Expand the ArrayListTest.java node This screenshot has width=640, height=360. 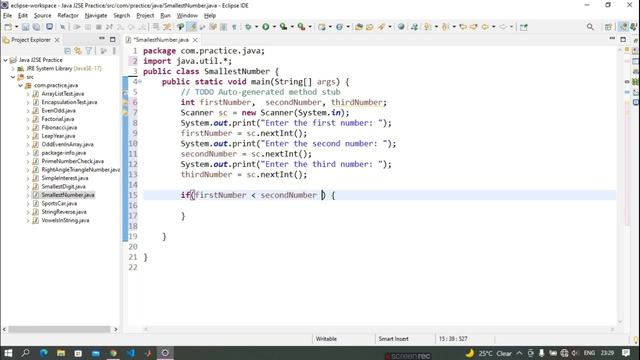28,94
